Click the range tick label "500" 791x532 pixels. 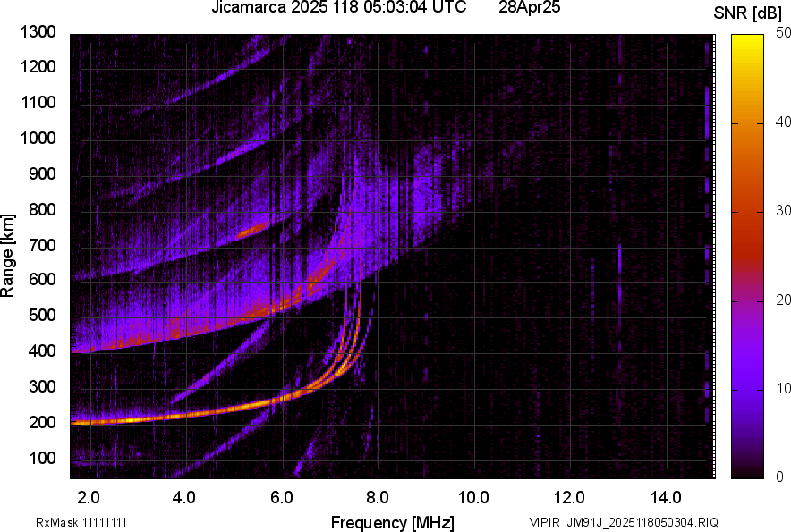42,315
